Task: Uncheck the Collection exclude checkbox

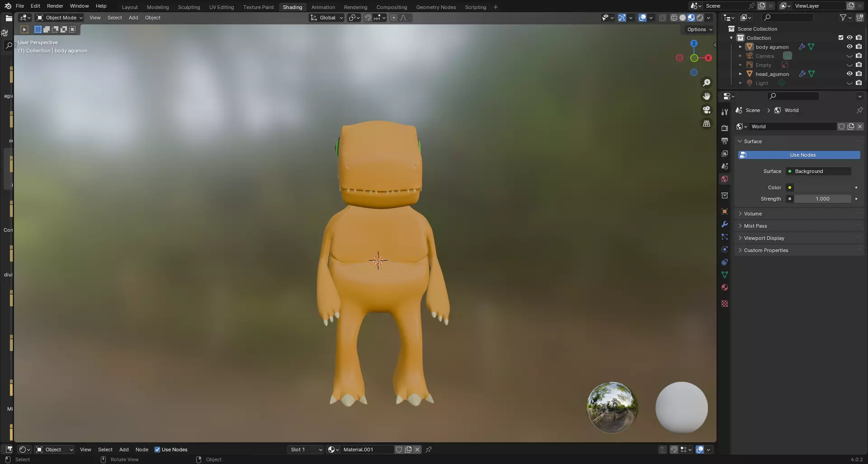Action: (x=841, y=37)
